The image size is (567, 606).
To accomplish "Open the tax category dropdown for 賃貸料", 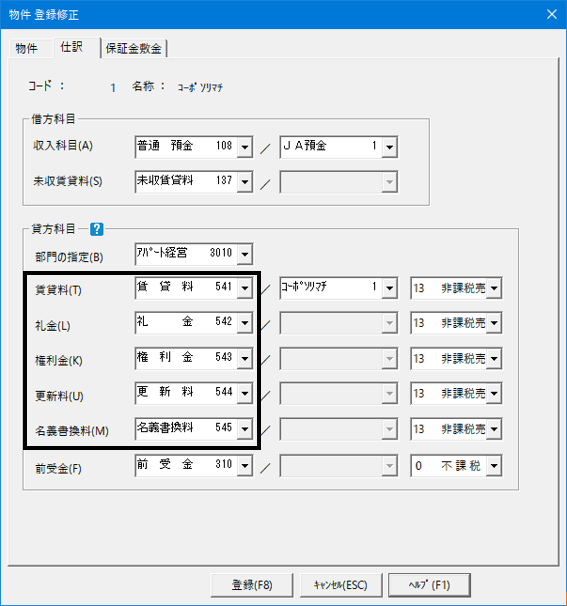I will pyautogui.click(x=494, y=288).
